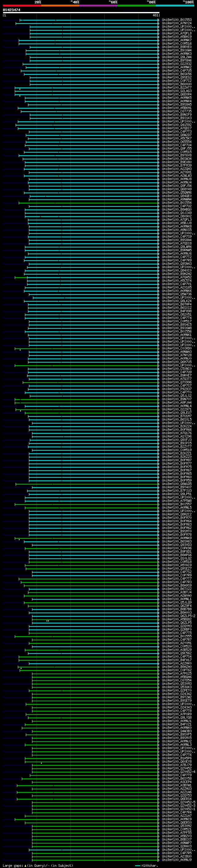Select the UniRef100_C0IRD0 label
Screen dimensions: 197x868
pos(177,349)
